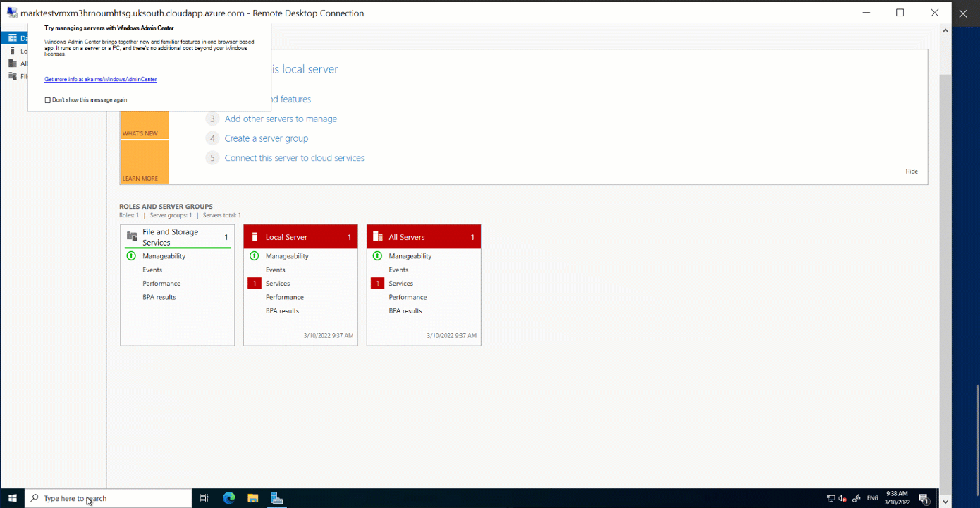Screen dimensions: 980x508
Task: Click the network status tray icon
Action: click(831, 499)
